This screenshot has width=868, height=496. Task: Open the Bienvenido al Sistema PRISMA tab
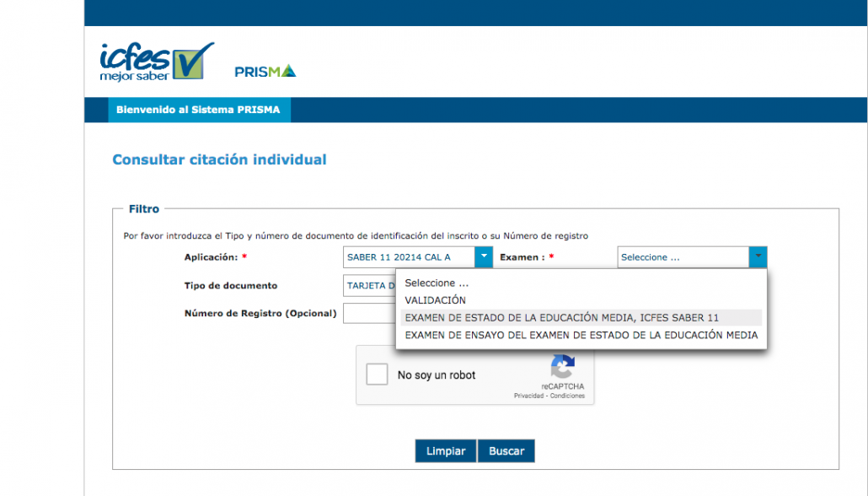coord(199,110)
